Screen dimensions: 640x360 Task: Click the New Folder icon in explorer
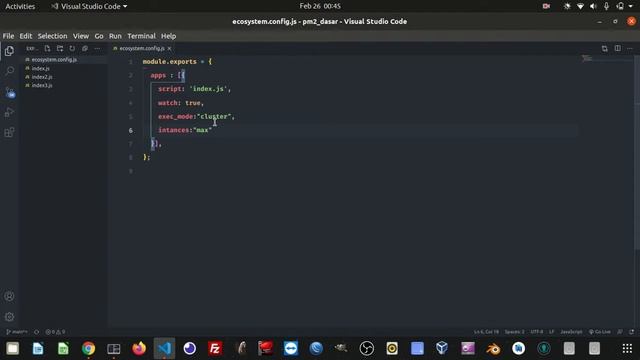pyautogui.click(x=60, y=49)
